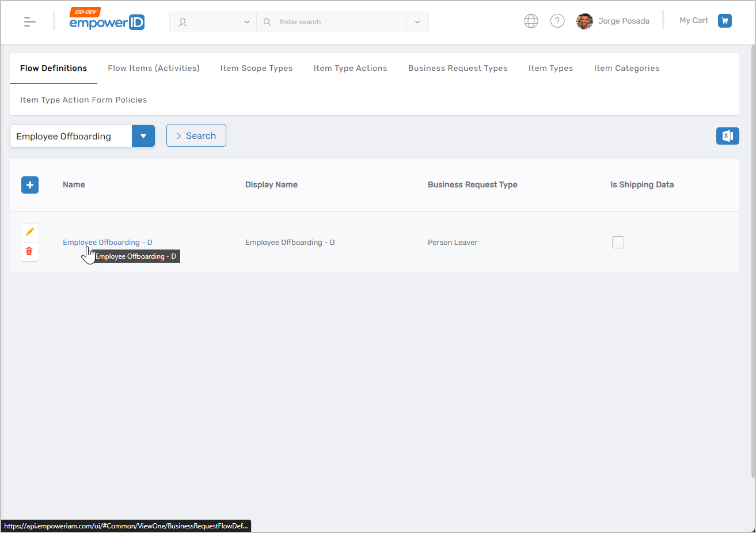Edit the Employee Offboarding - D row

(x=30, y=232)
